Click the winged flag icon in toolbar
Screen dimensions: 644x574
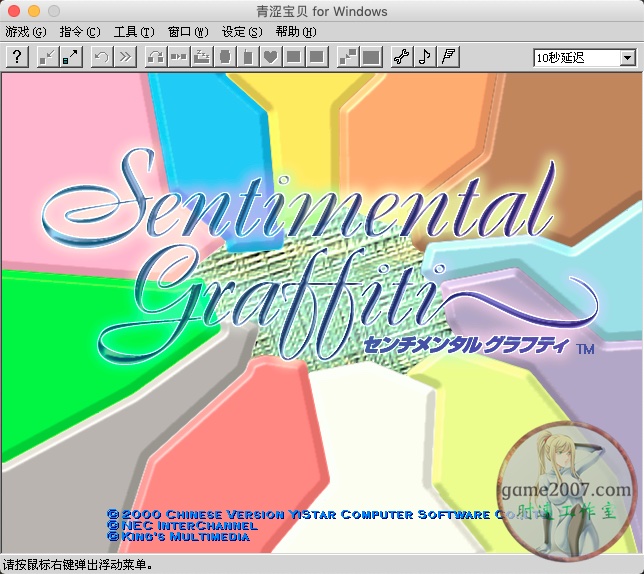pyautogui.click(x=448, y=57)
